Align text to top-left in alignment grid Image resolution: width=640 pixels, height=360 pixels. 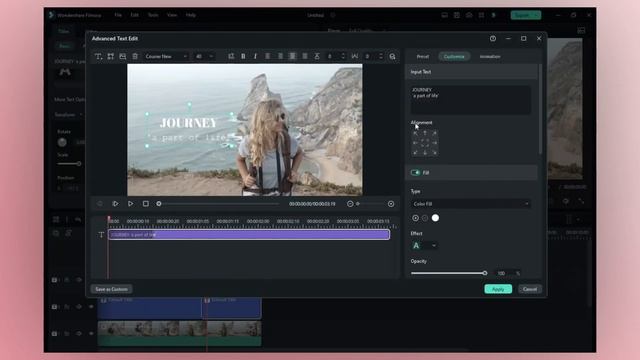click(416, 133)
